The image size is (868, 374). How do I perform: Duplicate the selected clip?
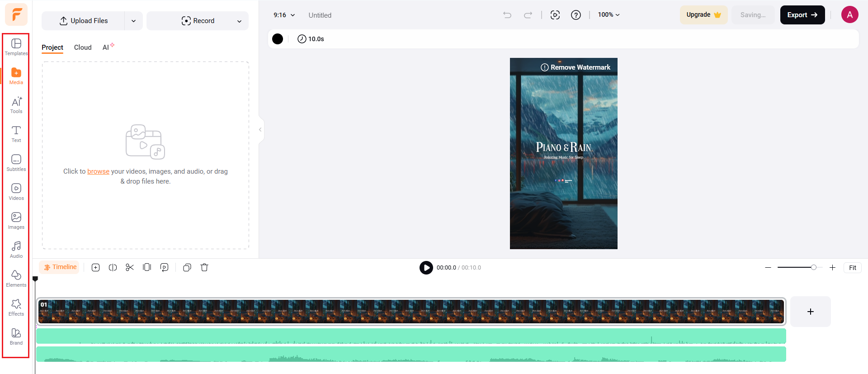(187, 267)
